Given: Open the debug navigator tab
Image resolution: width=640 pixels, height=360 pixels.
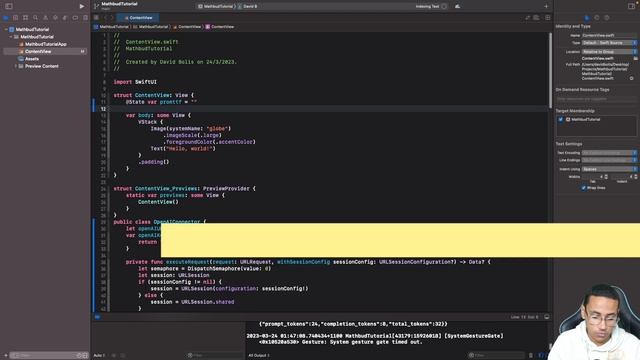Looking at the screenshot, I should click(x=65, y=18).
